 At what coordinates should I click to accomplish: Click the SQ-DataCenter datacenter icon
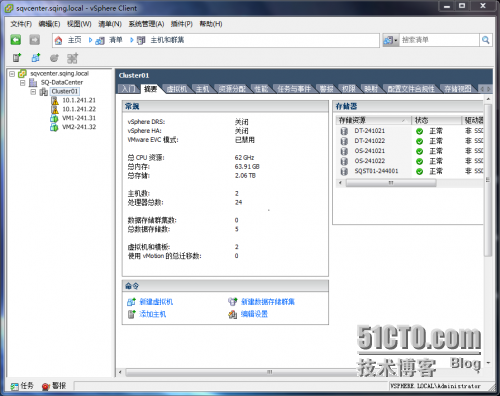33,82
